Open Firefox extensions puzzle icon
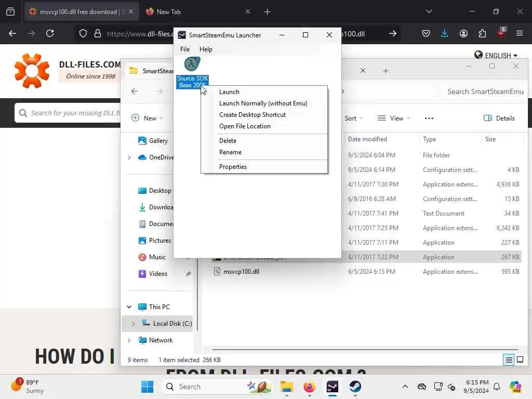 tap(482, 33)
